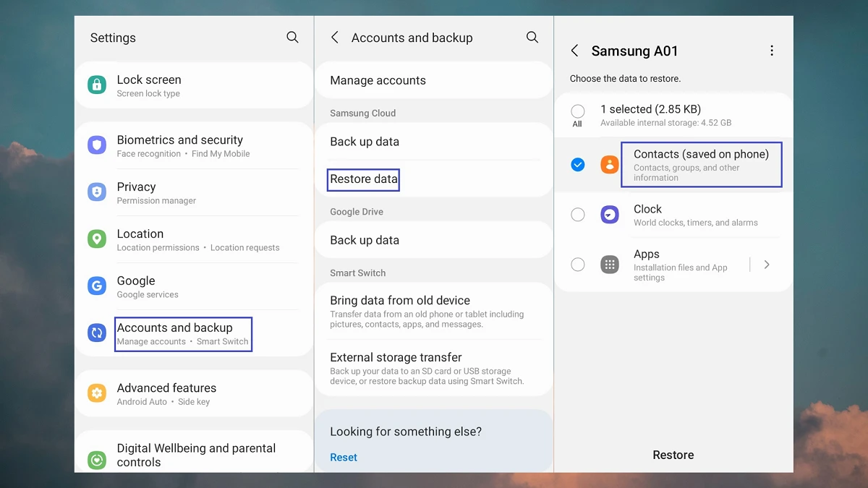Tap the Reset link
Screen dimensions: 868x488
344,457
